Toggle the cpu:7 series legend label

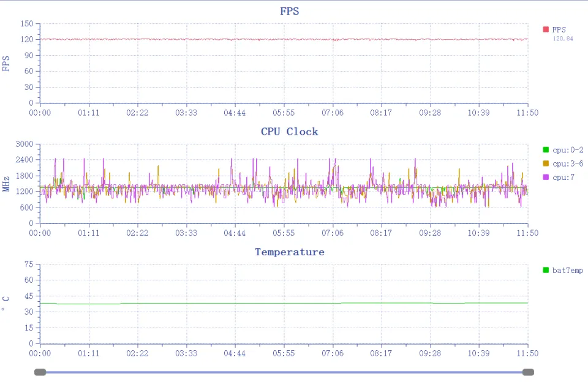(x=563, y=177)
